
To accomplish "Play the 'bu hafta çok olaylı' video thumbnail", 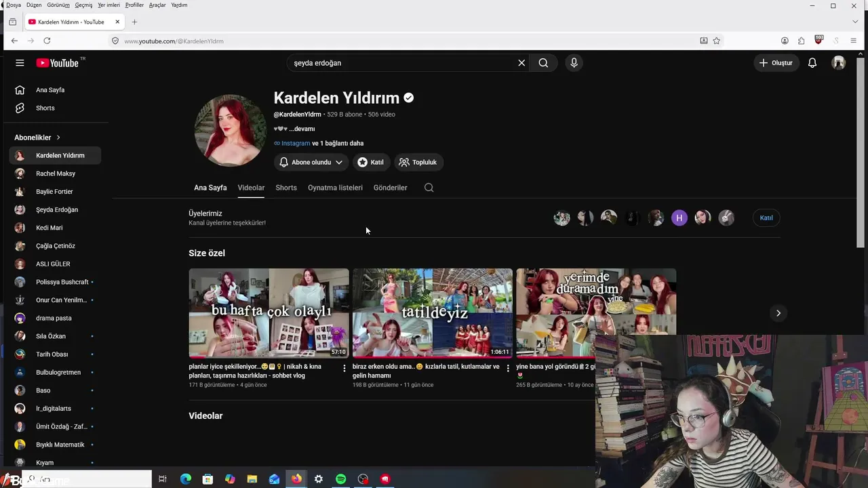I will point(269,312).
